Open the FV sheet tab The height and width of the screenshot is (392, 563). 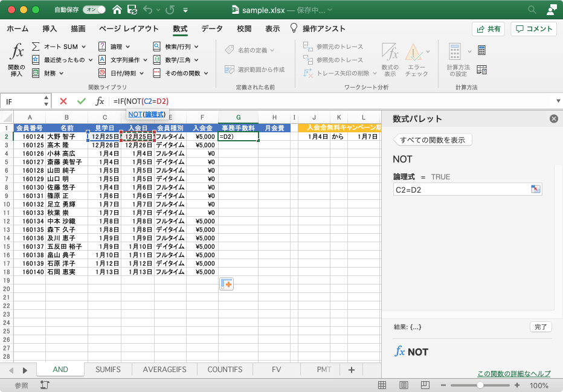(277, 370)
